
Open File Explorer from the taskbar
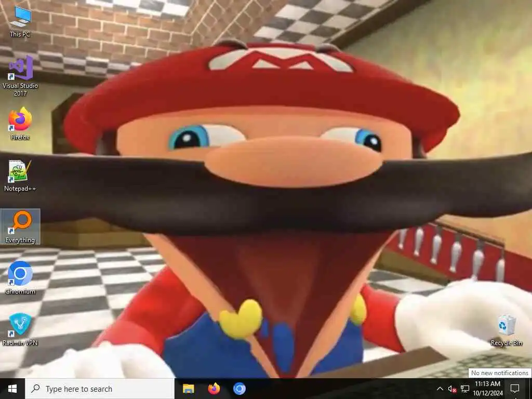[188, 389]
